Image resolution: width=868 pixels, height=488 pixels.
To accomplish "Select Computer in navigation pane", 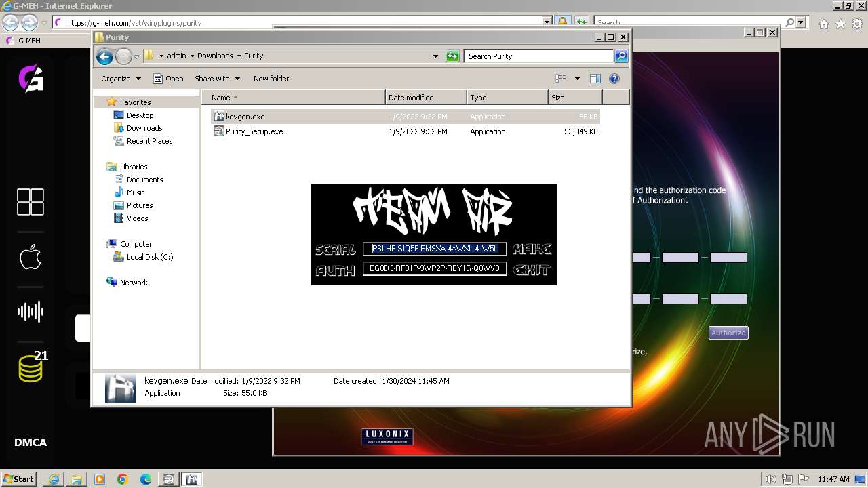I will [136, 244].
